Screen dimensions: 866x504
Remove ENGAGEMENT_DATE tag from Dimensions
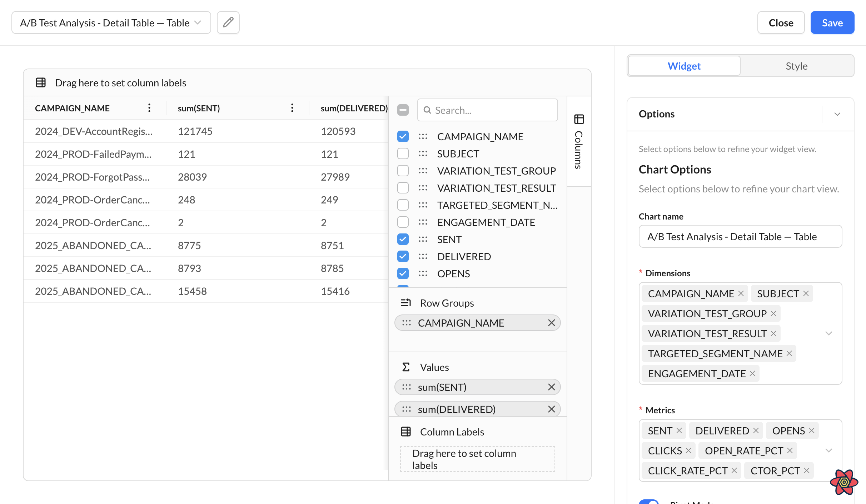(x=752, y=373)
